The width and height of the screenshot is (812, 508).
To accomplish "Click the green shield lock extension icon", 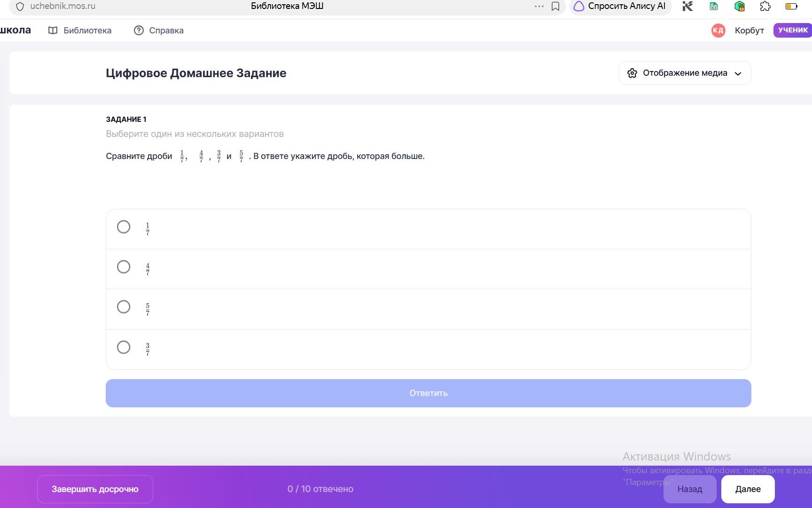I will tap(740, 7).
